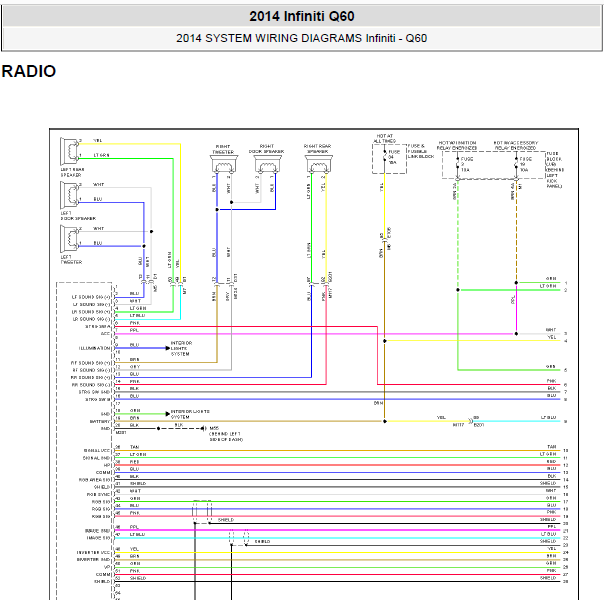
Task: Click the 2014 Infiniti Q60 title banner
Action: (x=302, y=16)
